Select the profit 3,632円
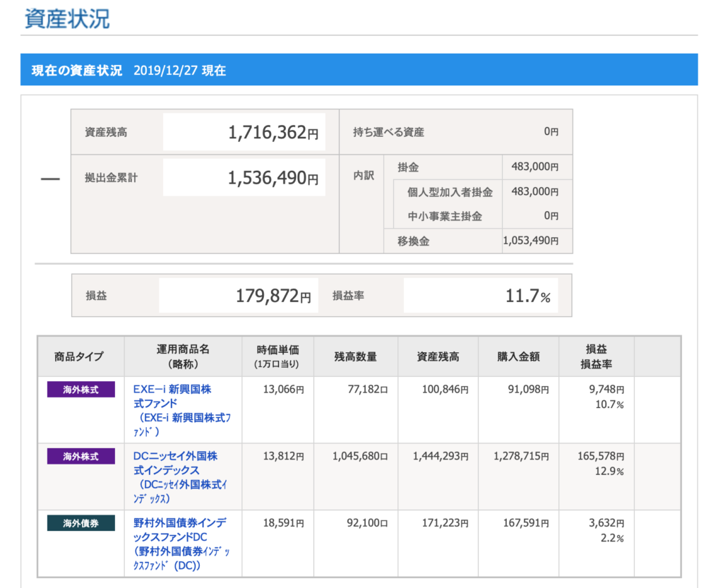The height and width of the screenshot is (588, 723). coord(607,524)
